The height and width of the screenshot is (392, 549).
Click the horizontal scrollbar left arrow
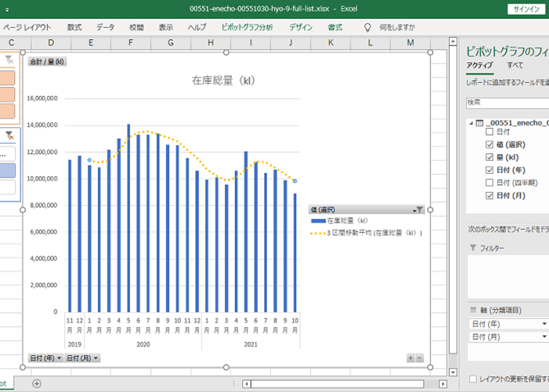247,384
